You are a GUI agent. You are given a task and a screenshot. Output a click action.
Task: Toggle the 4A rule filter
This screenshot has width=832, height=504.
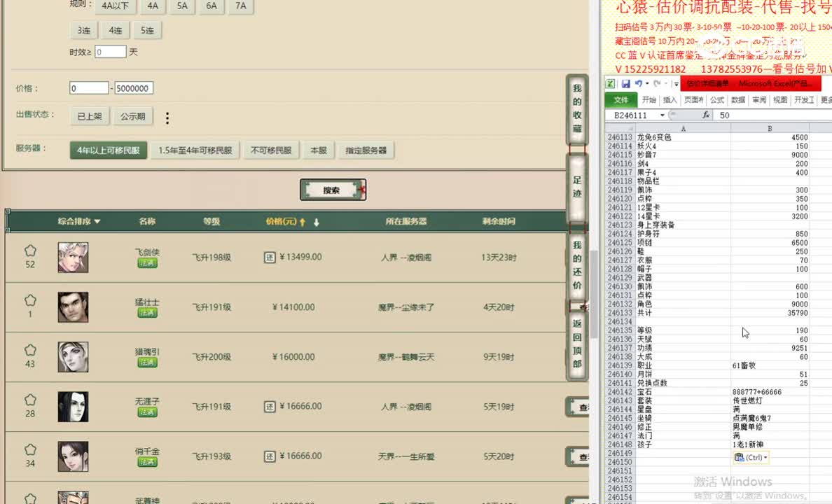click(x=153, y=6)
